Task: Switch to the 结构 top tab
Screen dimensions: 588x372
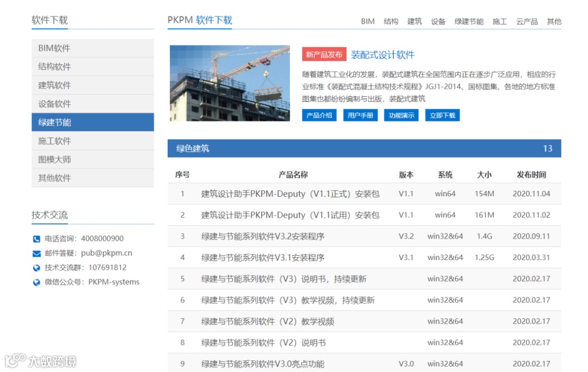Action: click(x=391, y=21)
